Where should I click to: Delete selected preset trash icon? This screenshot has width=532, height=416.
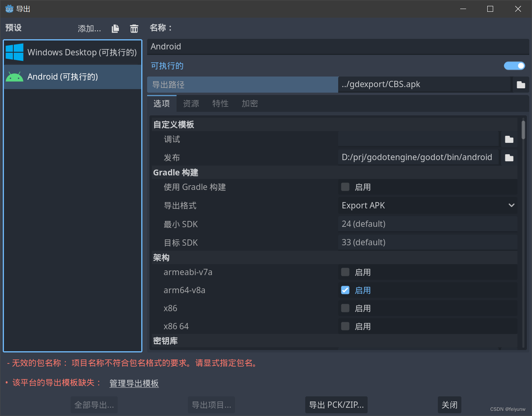(134, 29)
